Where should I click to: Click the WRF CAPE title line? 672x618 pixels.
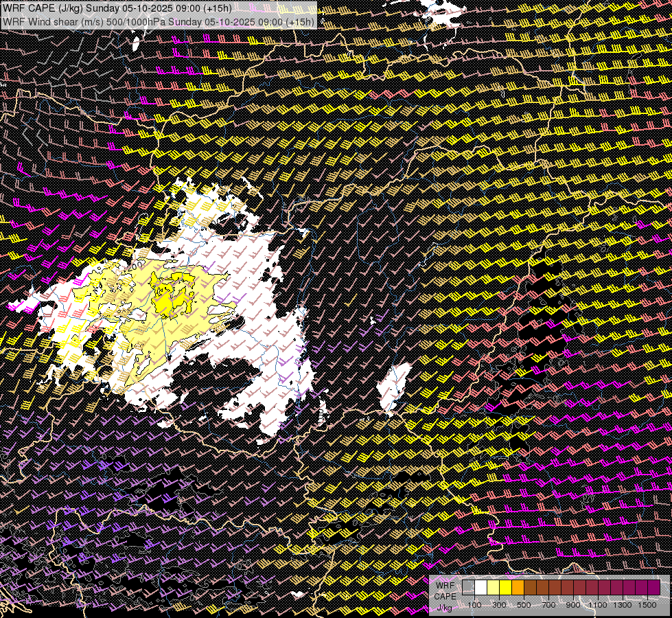(117, 8)
